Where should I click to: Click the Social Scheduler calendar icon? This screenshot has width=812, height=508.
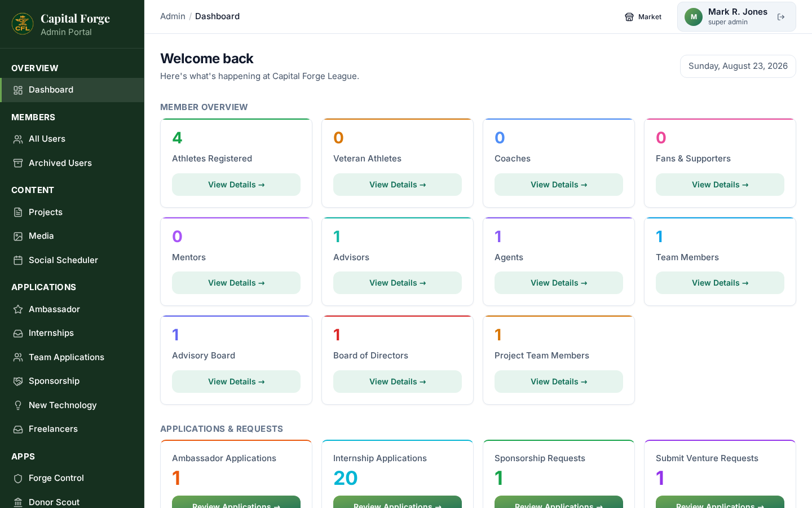point(18,260)
